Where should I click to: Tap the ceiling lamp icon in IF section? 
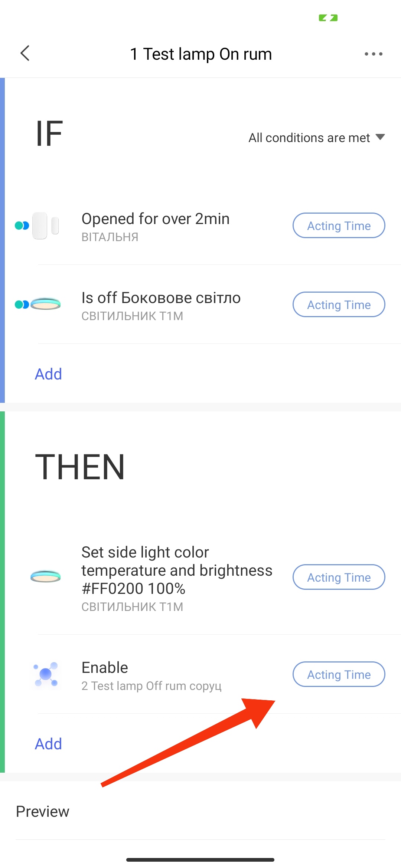pos(45,304)
